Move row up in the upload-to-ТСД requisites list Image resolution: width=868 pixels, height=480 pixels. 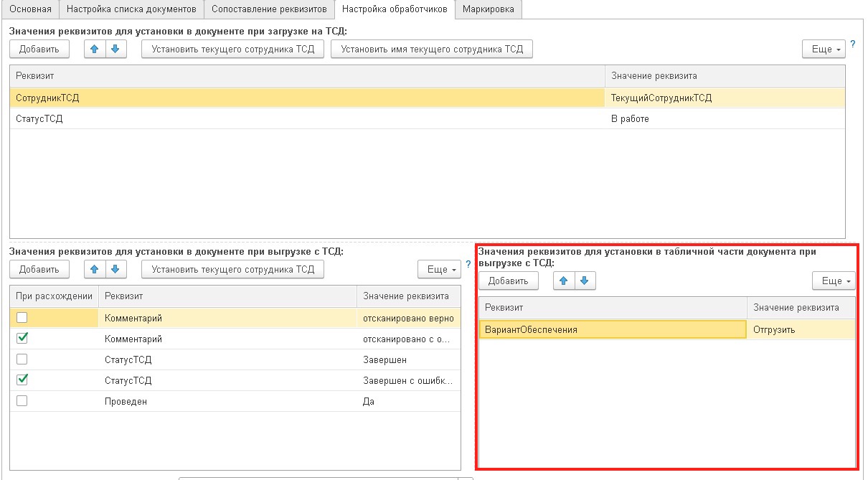95,49
